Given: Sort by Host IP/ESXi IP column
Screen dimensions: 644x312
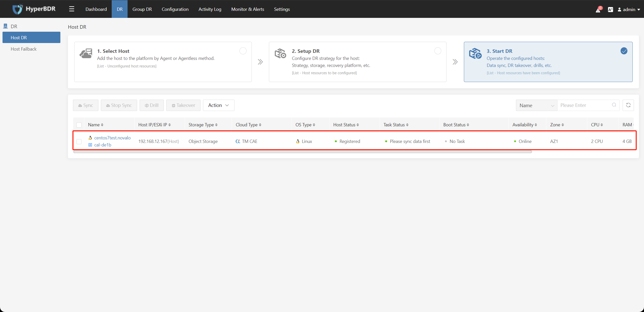Looking at the screenshot, I should 170,125.
